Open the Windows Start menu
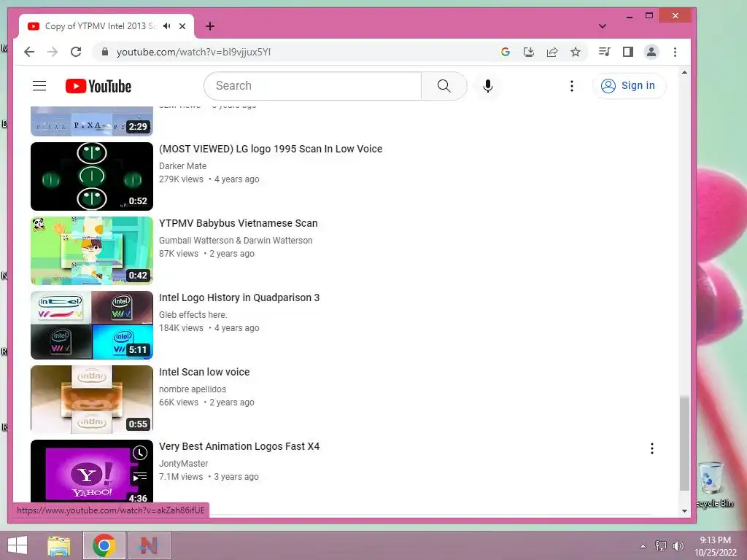Image resolution: width=747 pixels, height=560 pixels. pyautogui.click(x=18, y=545)
